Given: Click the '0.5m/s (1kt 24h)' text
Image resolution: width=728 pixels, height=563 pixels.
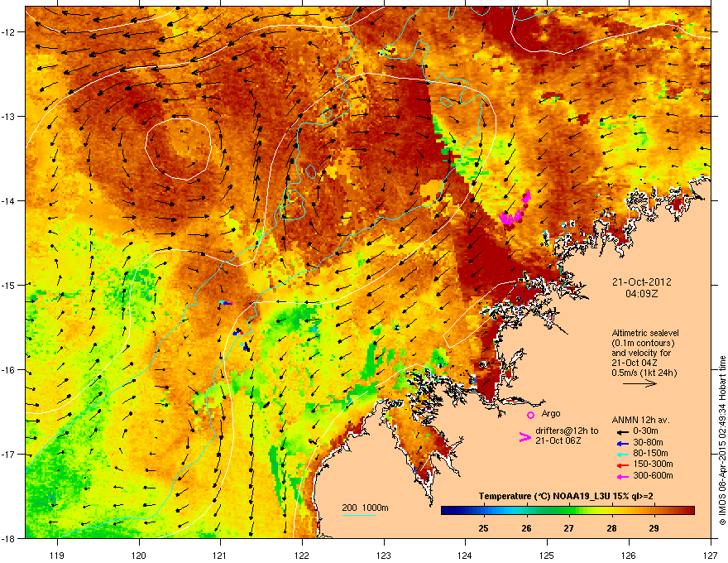Looking at the screenshot, I should 644,373.
